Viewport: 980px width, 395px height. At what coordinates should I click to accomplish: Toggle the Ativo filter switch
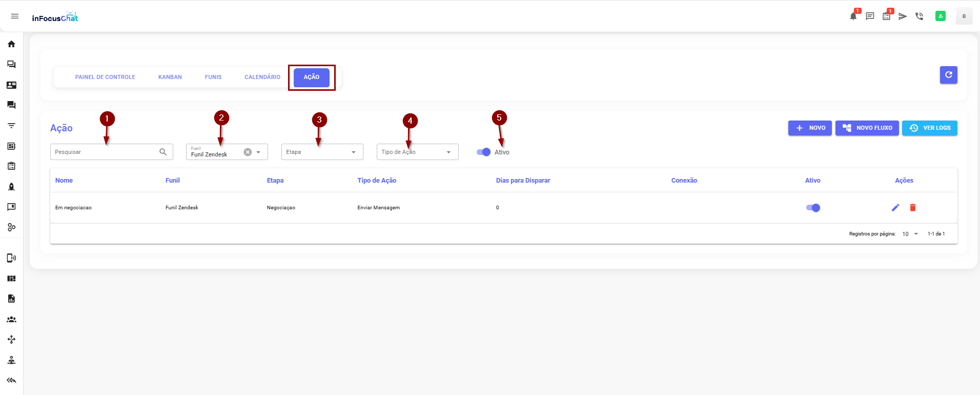483,152
